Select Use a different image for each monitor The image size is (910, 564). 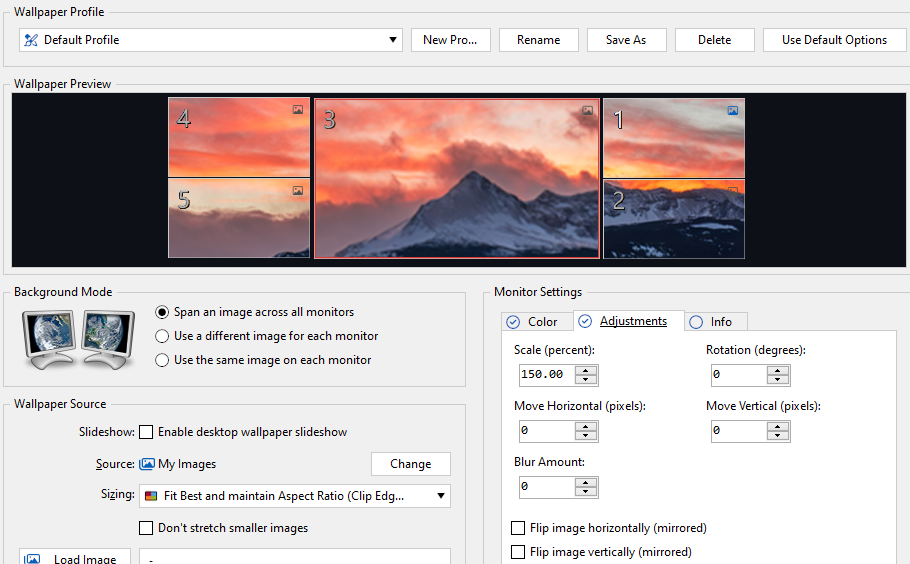(162, 336)
